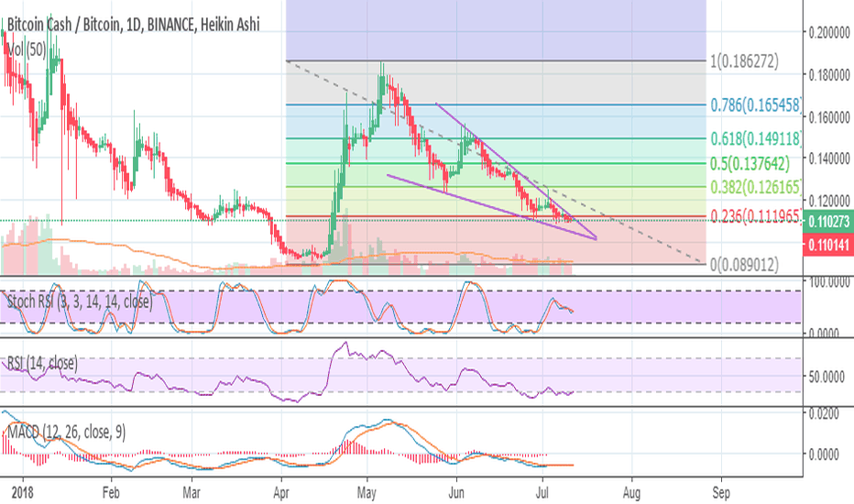Click 0.160000 on the price axis
Viewport: 854px width, 504px height.
pos(829,117)
